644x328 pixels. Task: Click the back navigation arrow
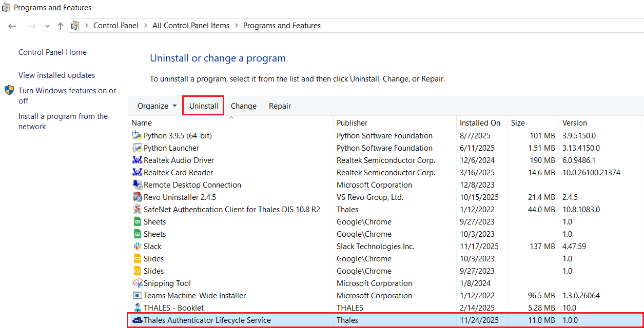12,26
